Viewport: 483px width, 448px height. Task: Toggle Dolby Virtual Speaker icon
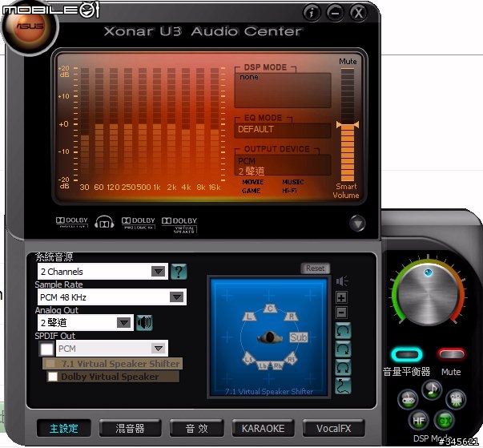coord(179,225)
